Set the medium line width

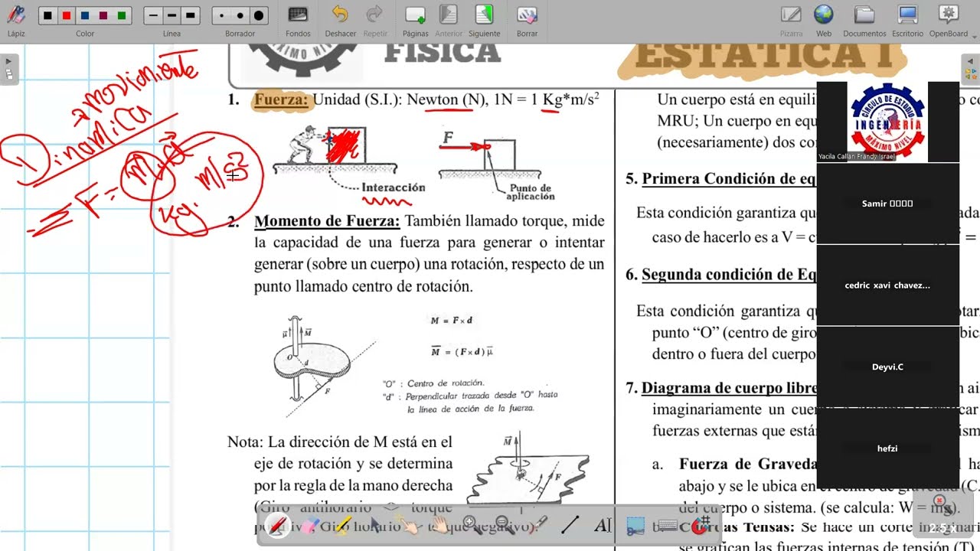tap(172, 15)
